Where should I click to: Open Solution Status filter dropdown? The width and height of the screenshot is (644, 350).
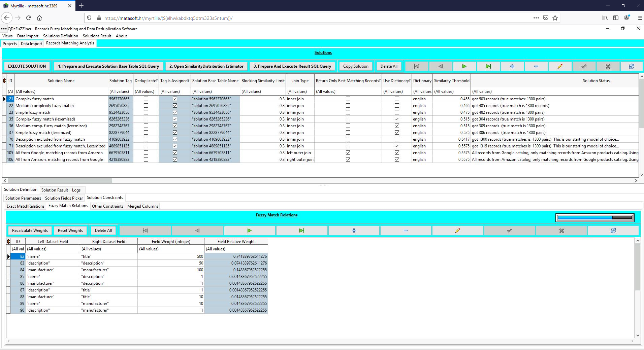[x=554, y=92]
